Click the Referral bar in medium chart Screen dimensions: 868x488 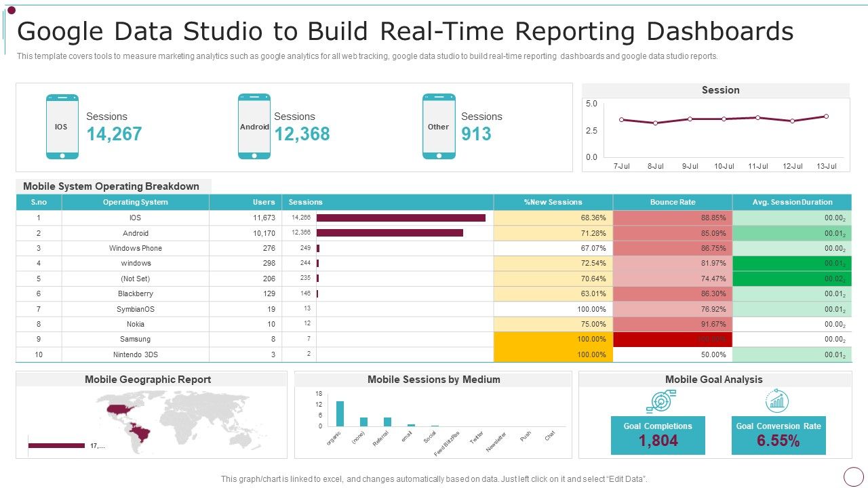click(x=388, y=422)
